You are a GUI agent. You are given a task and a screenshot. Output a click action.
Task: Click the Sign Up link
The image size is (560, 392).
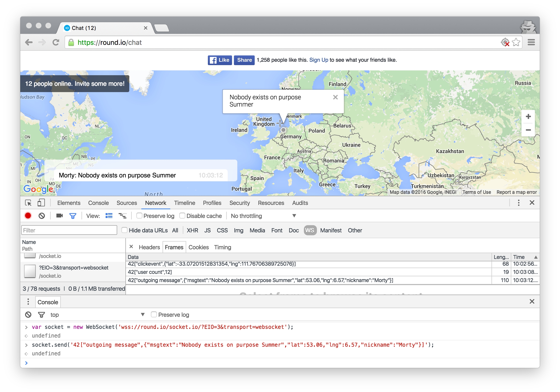pyautogui.click(x=319, y=60)
